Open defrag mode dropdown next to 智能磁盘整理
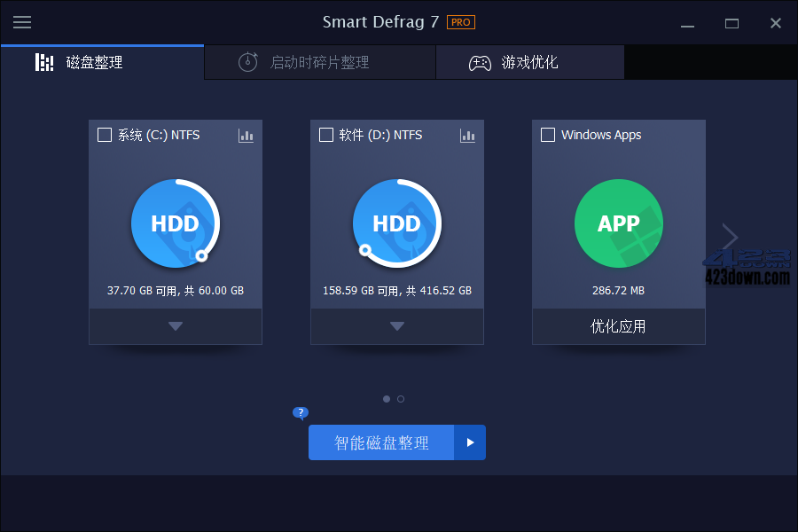Screen dimensions: 798x532 coord(470,442)
